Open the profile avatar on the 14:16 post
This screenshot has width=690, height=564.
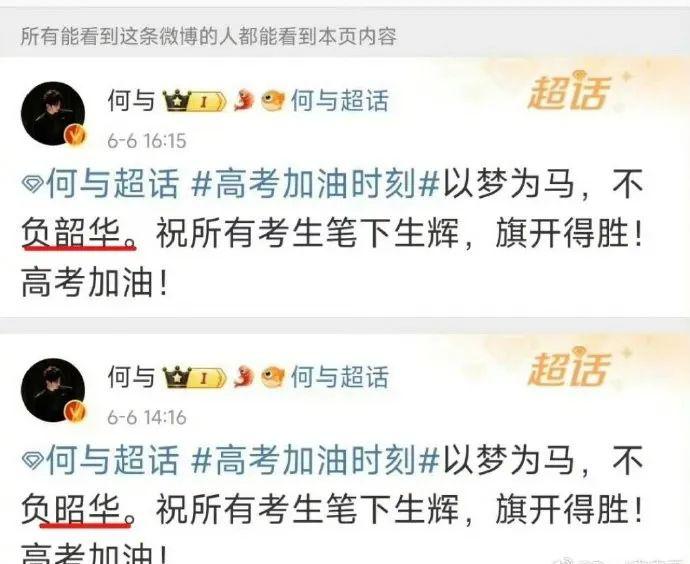[x=53, y=390]
